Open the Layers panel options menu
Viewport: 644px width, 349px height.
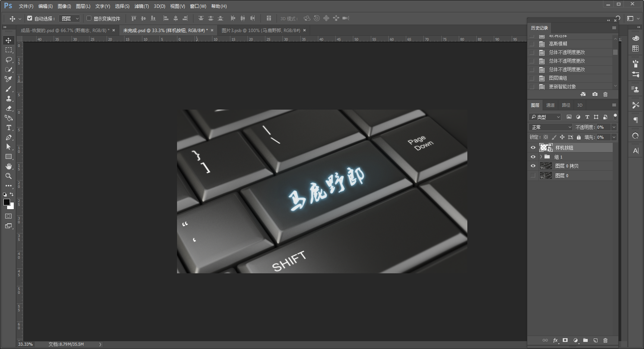pyautogui.click(x=614, y=105)
